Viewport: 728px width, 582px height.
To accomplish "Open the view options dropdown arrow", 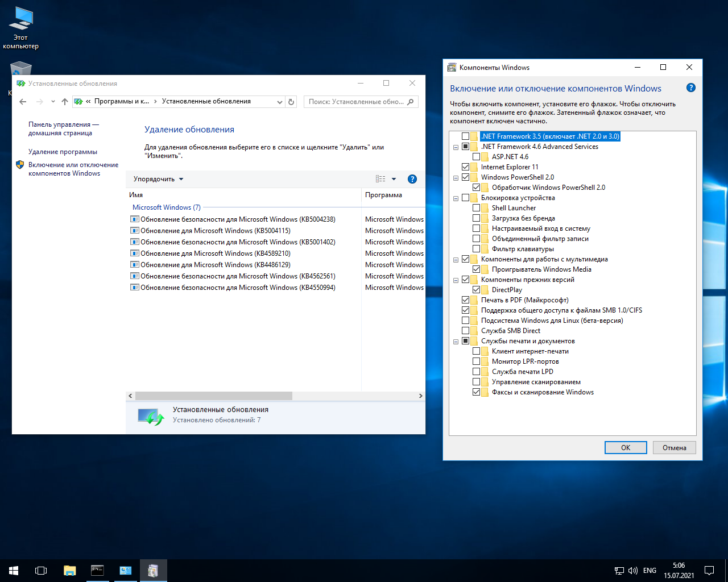I will click(394, 179).
